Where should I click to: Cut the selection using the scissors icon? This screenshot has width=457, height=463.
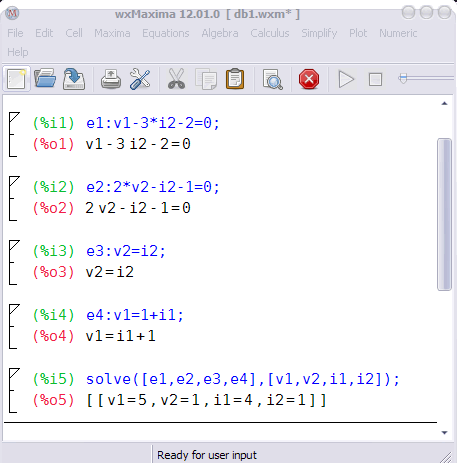pyautogui.click(x=176, y=79)
